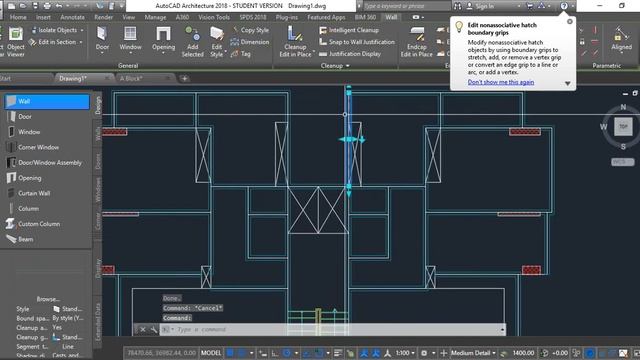Open the Manage ribbon tab

click(155, 17)
